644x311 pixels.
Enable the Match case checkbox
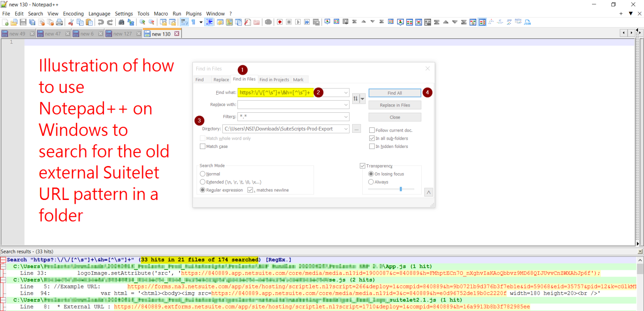[203, 146]
